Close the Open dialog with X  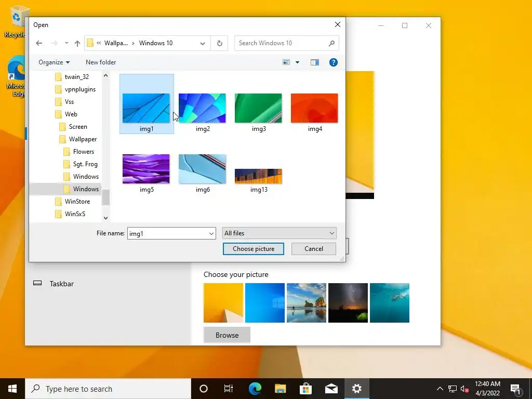338,24
